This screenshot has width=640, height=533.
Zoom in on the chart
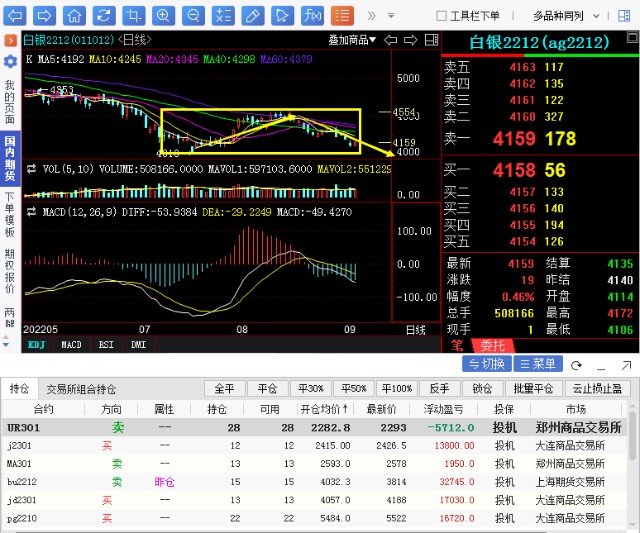click(x=163, y=16)
